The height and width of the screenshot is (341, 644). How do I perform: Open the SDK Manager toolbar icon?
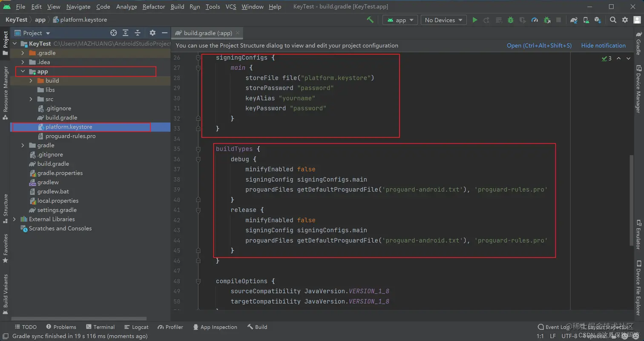pyautogui.click(x=598, y=20)
